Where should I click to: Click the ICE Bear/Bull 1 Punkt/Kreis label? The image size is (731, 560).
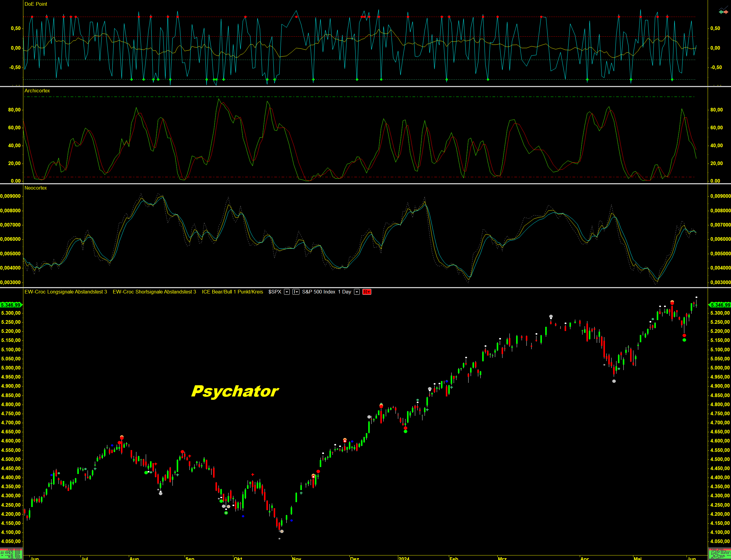pyautogui.click(x=232, y=292)
